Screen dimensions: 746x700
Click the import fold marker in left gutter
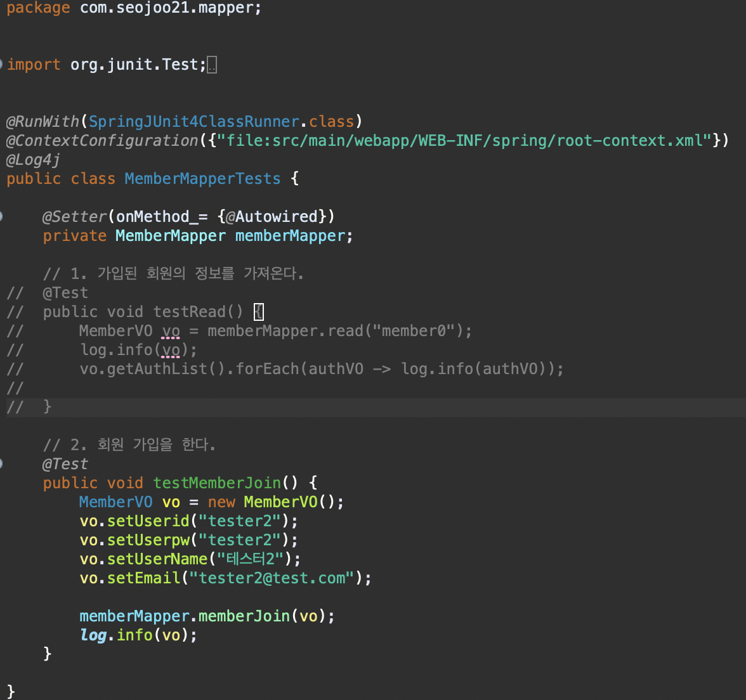tap(1, 64)
